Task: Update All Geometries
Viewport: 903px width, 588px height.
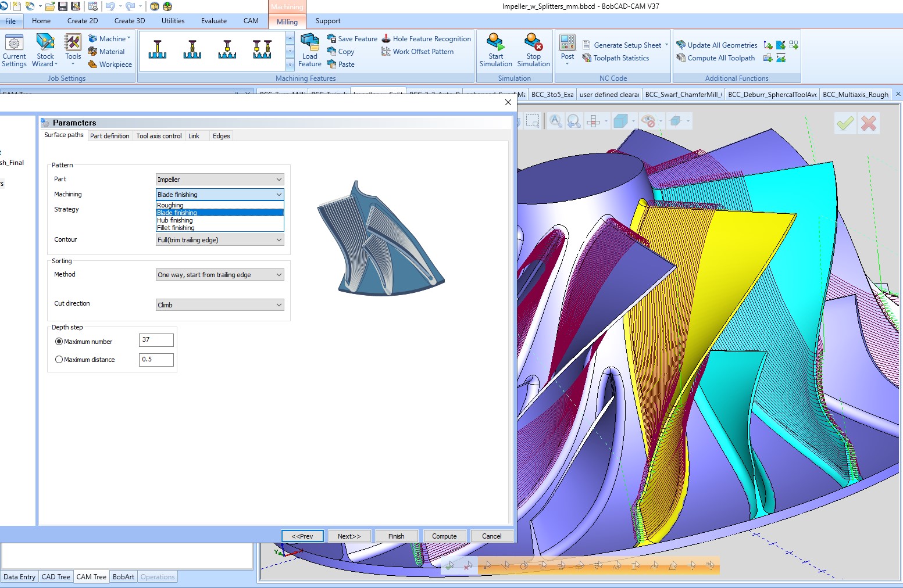Action: 717,45
